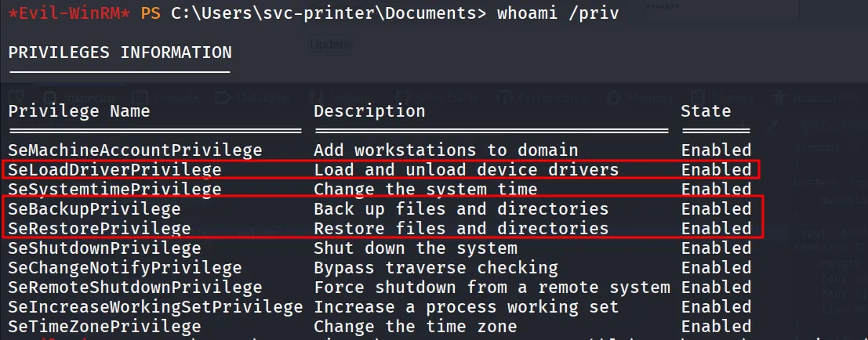Open the Console tab icon behind terminal
This screenshot has width=868, height=340.
(140, 97)
